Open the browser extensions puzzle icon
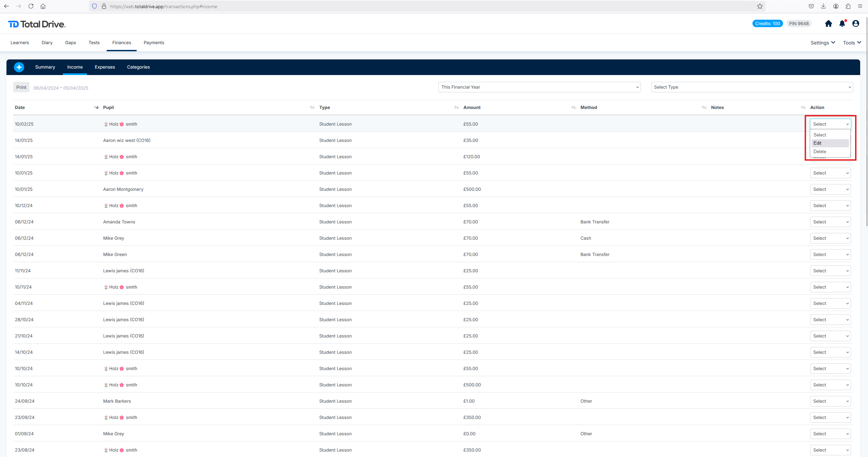This screenshot has height=457, width=868. (848, 6)
